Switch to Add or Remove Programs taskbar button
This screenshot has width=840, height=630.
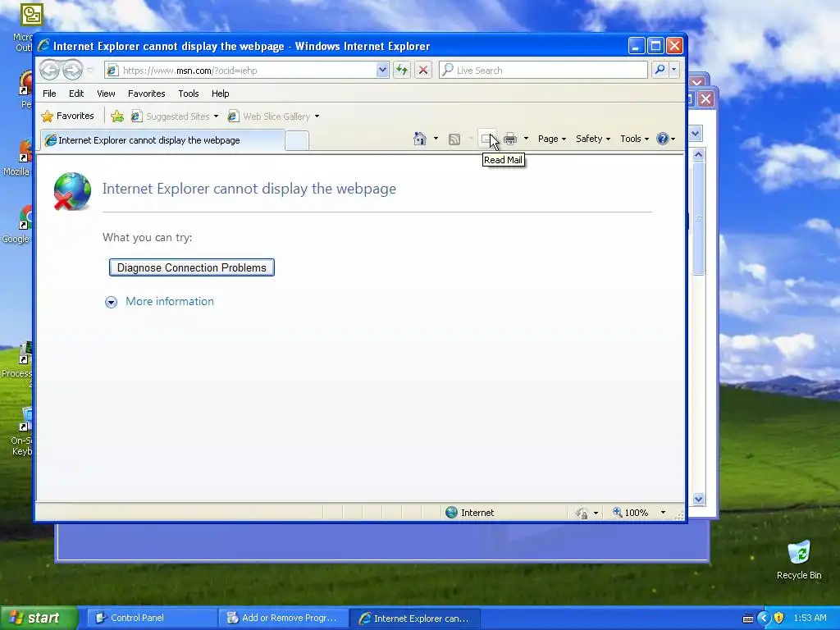point(282,619)
